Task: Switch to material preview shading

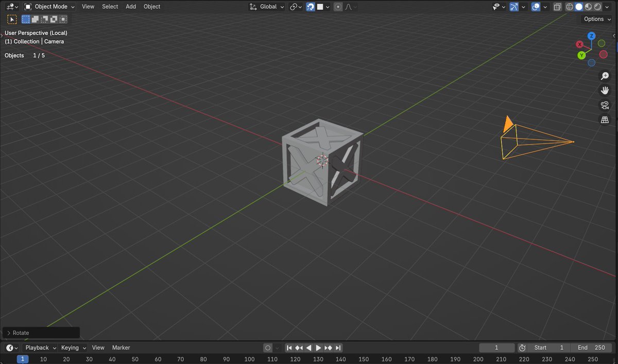Action: (588, 7)
